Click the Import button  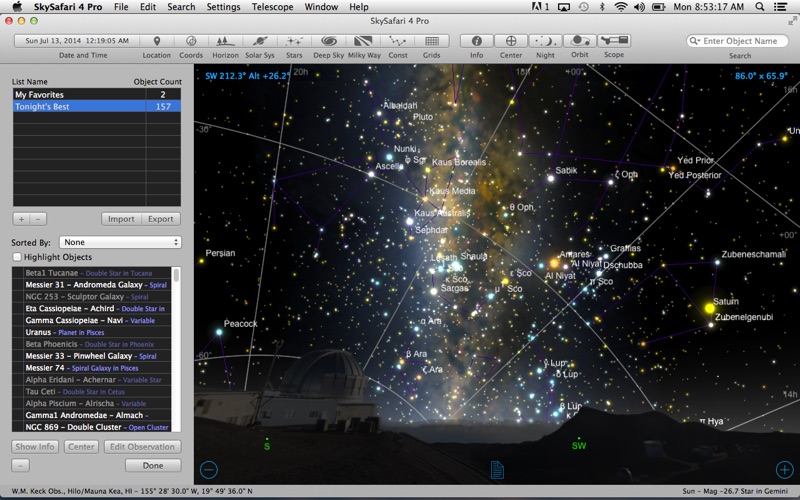(121, 219)
